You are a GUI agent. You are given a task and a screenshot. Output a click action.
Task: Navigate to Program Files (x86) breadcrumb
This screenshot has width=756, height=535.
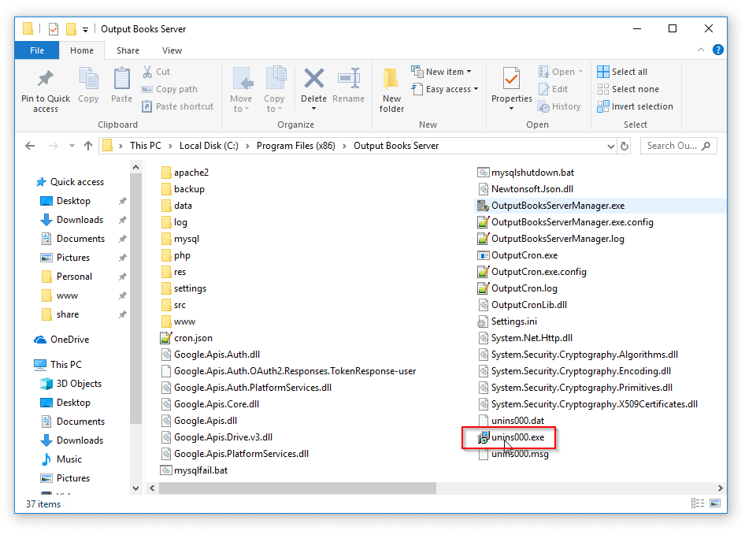point(295,146)
